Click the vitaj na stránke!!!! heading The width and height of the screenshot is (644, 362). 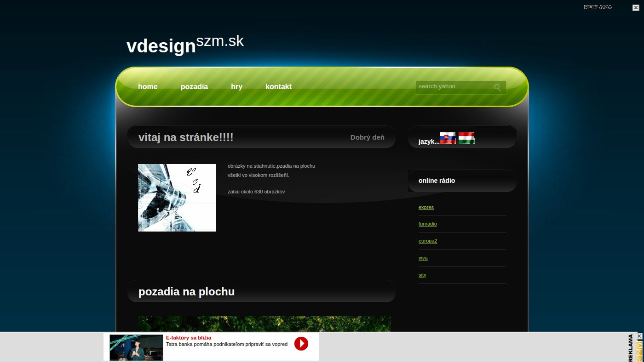[x=186, y=137]
